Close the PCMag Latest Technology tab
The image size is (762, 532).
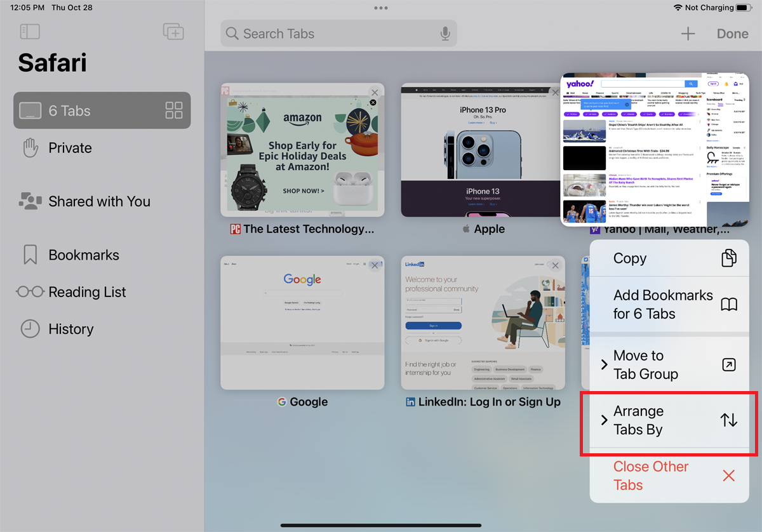point(375,93)
